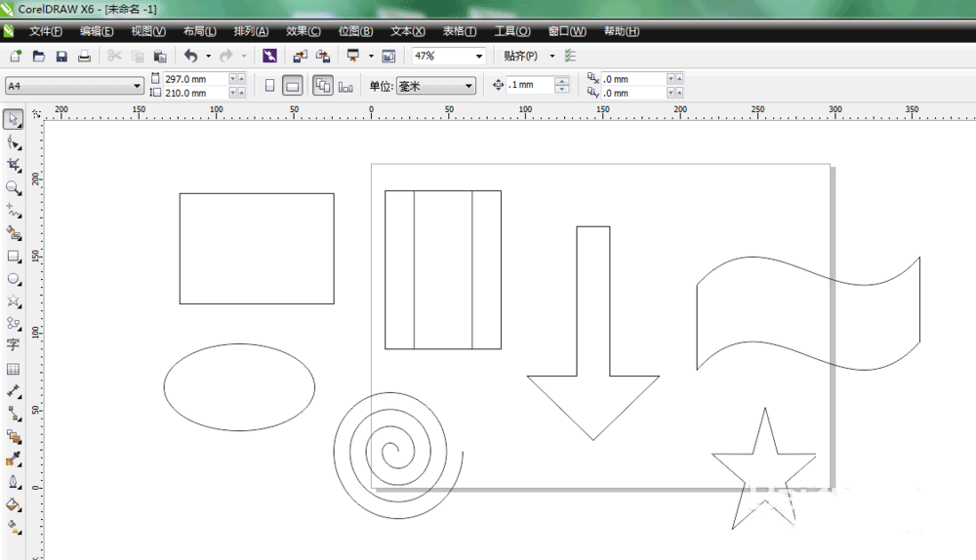Select the Zoom magnifier tool

click(x=13, y=188)
